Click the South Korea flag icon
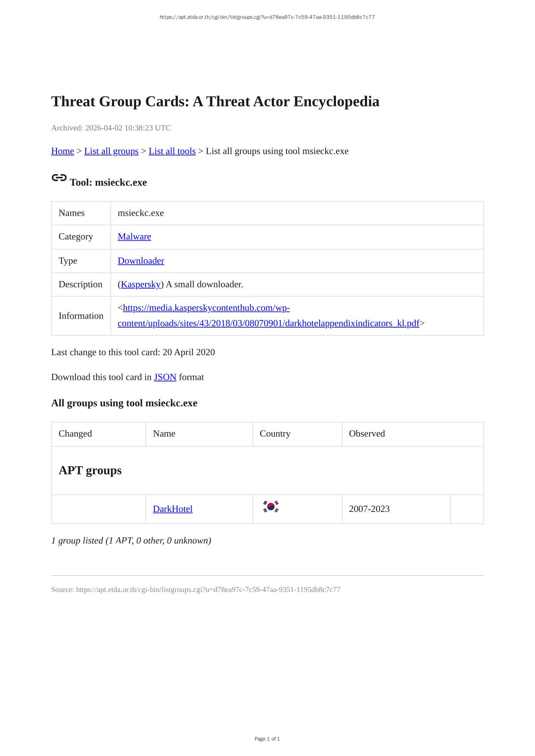This screenshot has width=535, height=756. pyautogui.click(x=271, y=507)
